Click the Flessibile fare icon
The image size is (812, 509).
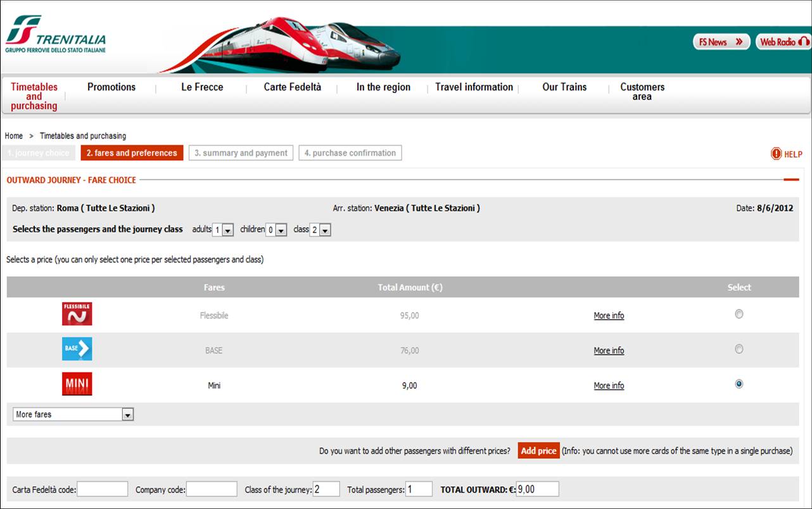tap(77, 314)
